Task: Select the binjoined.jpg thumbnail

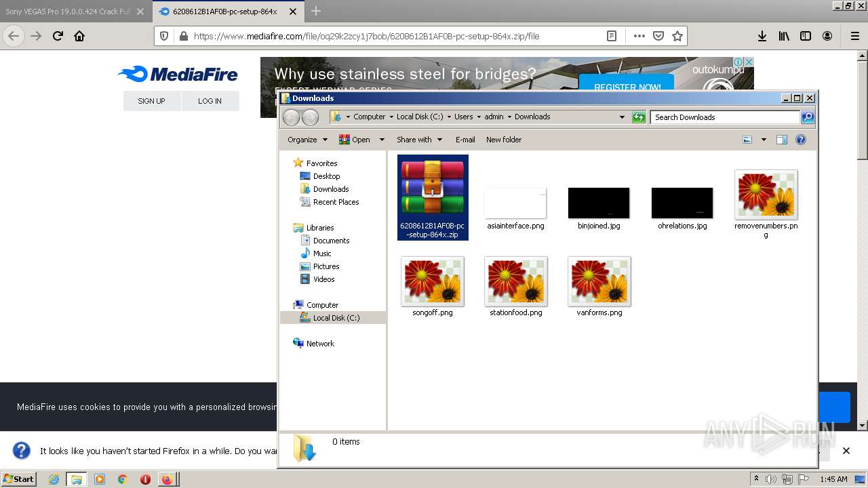Action: click(x=599, y=203)
